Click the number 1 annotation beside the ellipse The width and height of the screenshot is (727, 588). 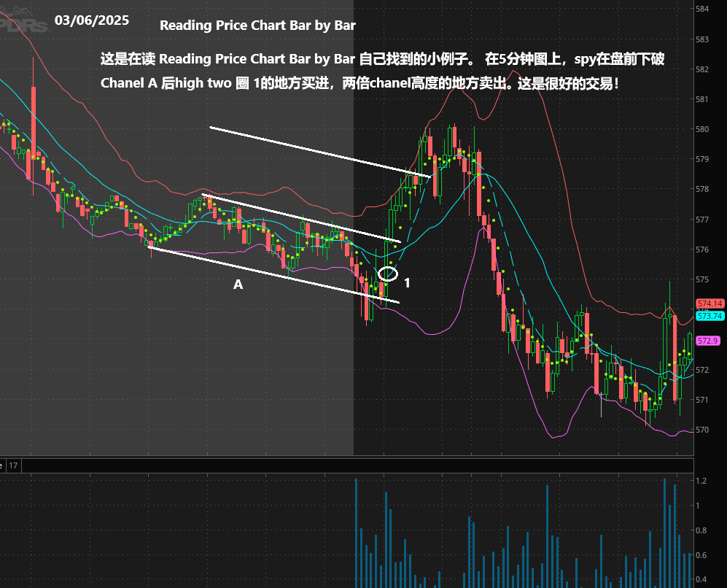point(407,282)
